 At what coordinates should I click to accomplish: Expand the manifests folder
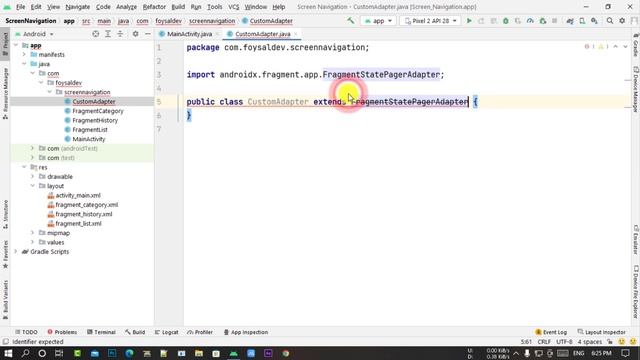click(x=24, y=54)
